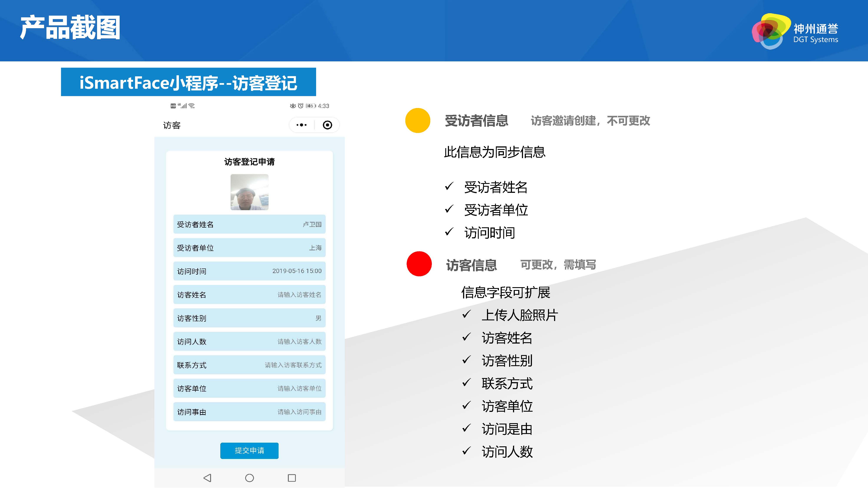The image size is (868, 488).
Task: Click the 访客登记申请 form title
Action: [249, 162]
